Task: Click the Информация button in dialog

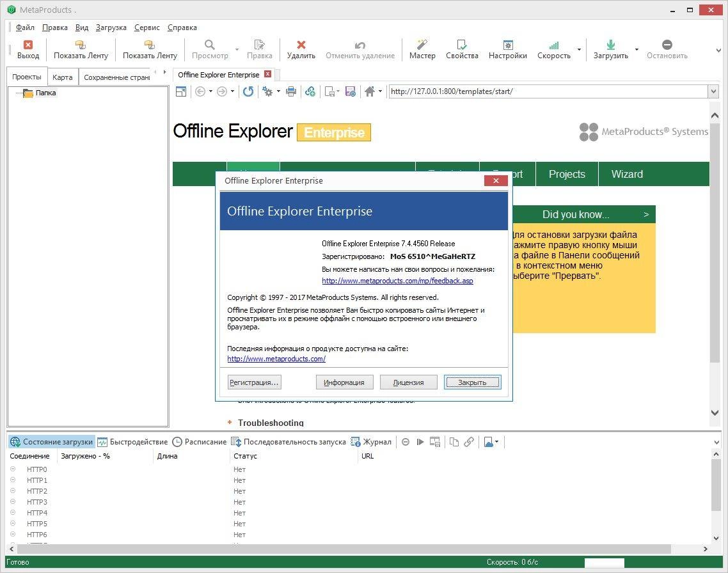Action: pyautogui.click(x=344, y=382)
